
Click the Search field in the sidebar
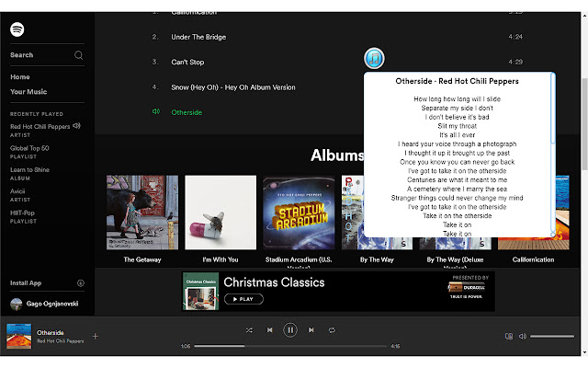pos(47,55)
